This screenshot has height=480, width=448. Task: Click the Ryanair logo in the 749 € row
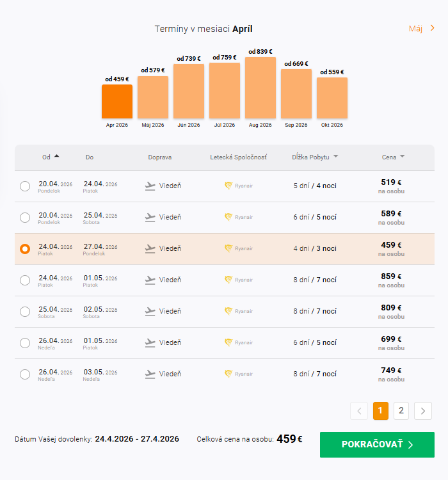(228, 374)
